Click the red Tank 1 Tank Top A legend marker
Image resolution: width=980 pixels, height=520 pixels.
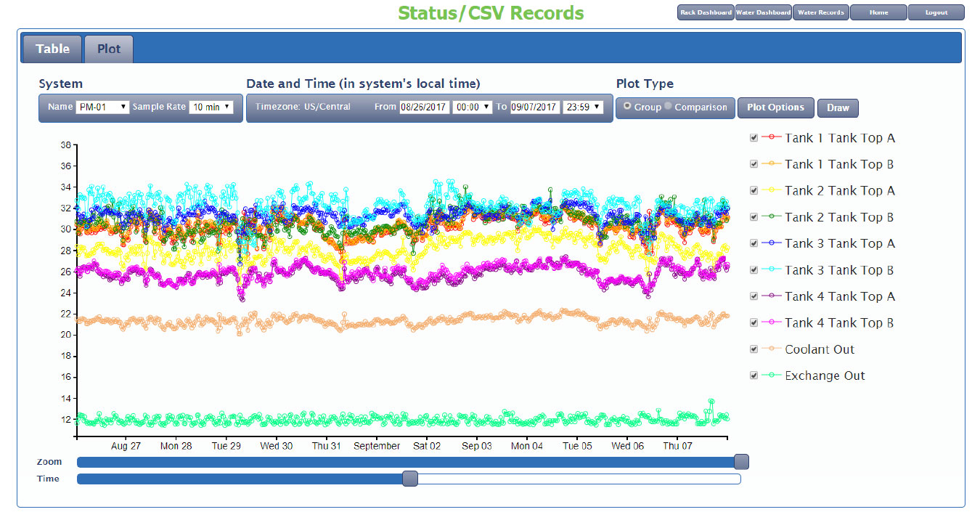click(771, 137)
